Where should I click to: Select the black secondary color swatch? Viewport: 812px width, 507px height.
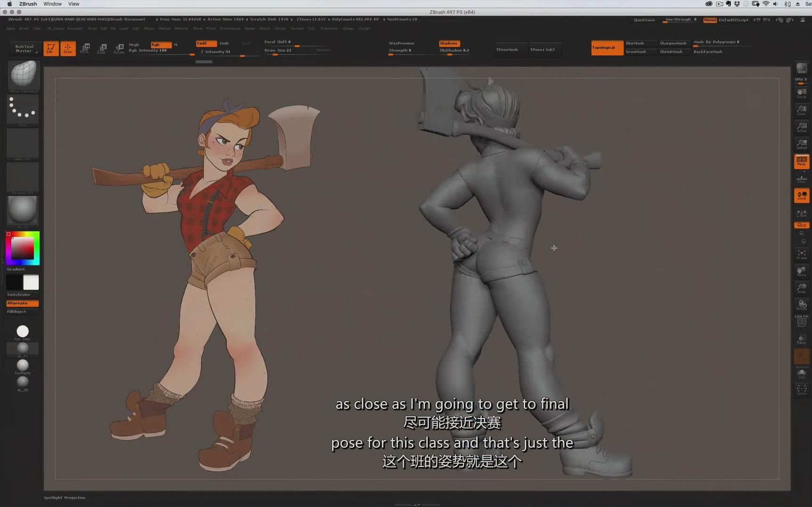point(14,282)
